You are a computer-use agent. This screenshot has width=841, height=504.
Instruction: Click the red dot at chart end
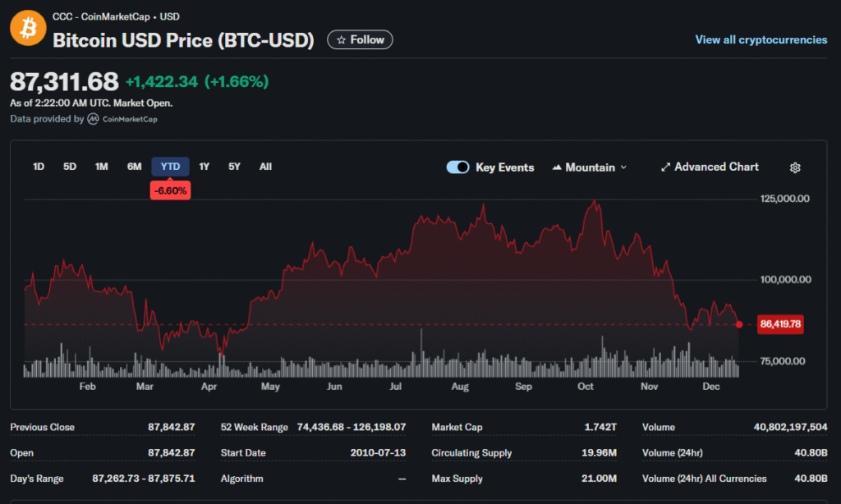[739, 324]
